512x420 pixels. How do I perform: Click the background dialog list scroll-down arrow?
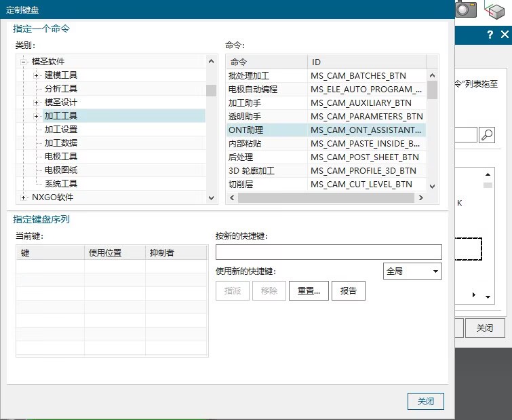(488, 297)
